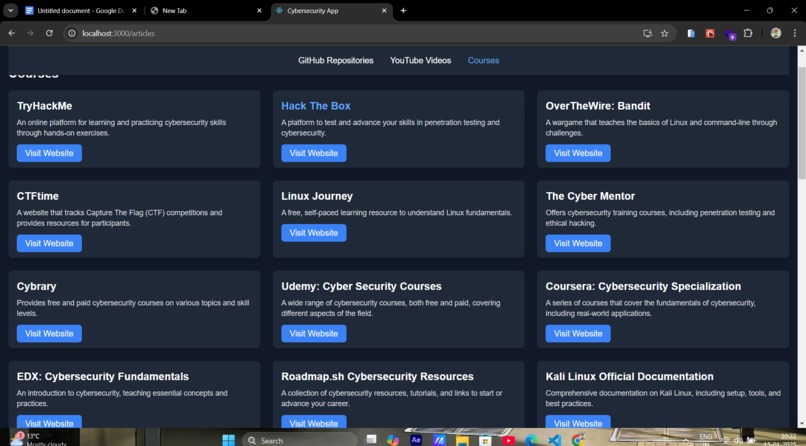806x446 pixels.
Task: Click the Hack The Box title link
Action: (x=316, y=106)
